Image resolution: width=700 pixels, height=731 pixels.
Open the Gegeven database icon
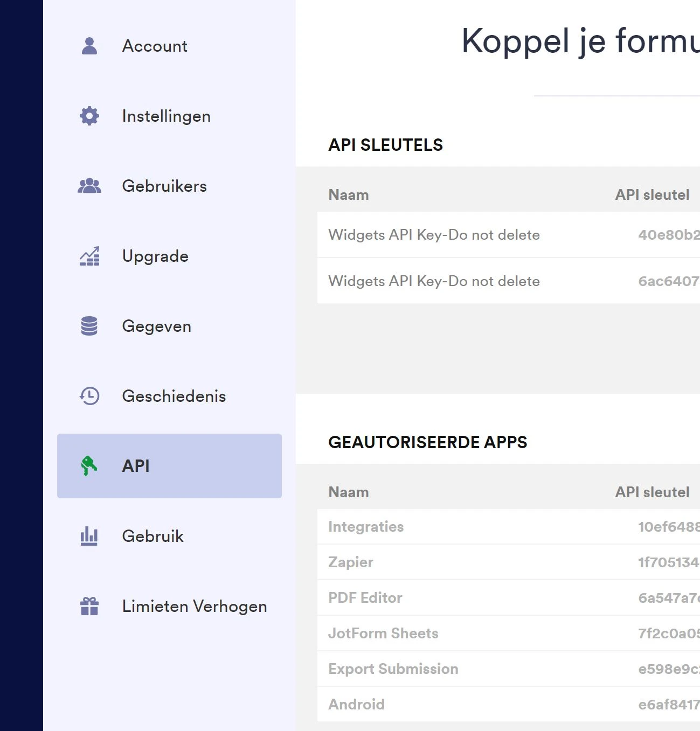click(x=89, y=326)
